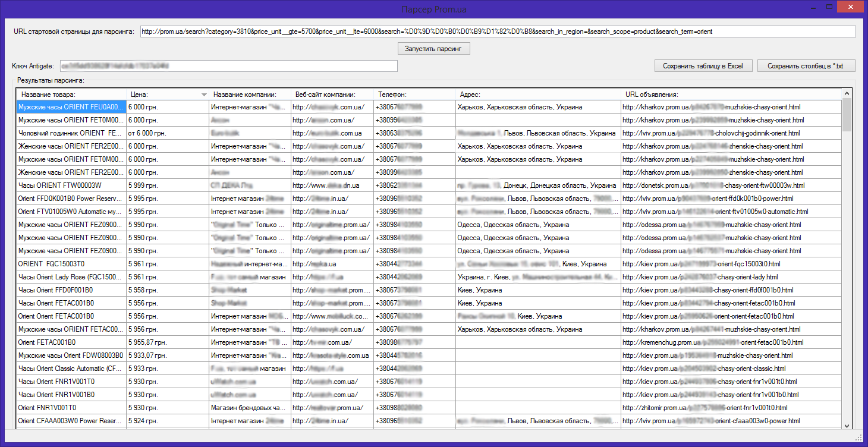Select "Часы ORIENT FTW00003W" product cell

click(71, 185)
